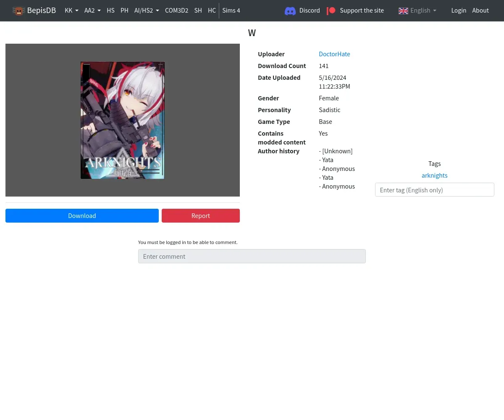This screenshot has width=504, height=420.
Task: Click the gender value Female
Action: pos(329,98)
